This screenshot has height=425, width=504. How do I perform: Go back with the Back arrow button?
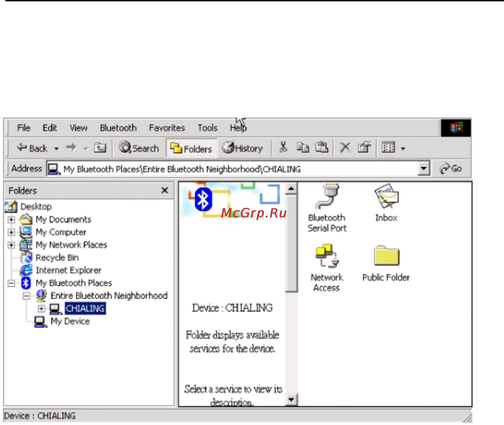[32, 148]
